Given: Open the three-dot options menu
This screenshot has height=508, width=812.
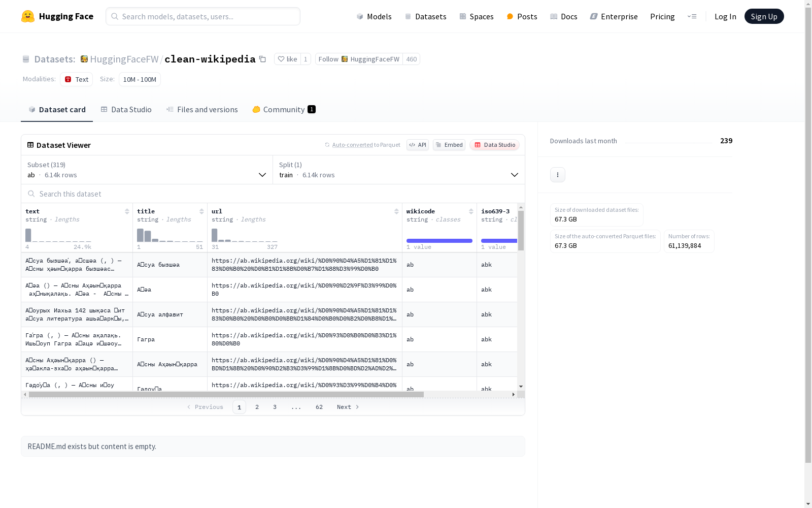Looking at the screenshot, I should click(558, 175).
